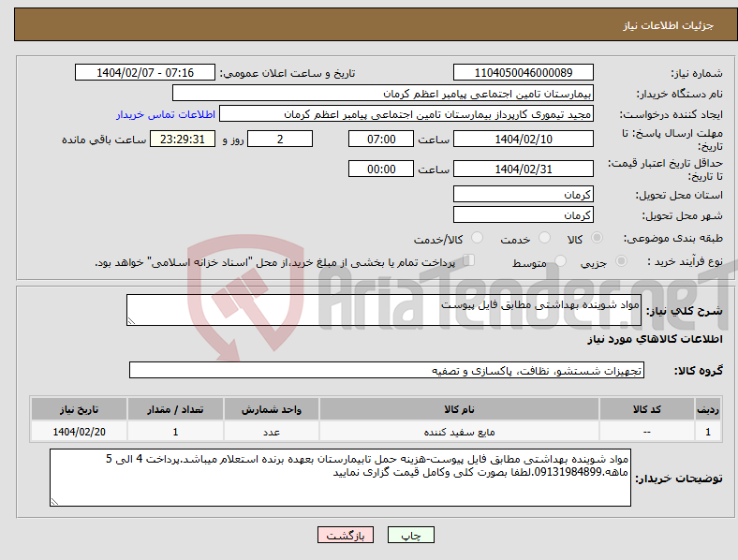Click the need date cell 1404/02/20

[x=79, y=432]
